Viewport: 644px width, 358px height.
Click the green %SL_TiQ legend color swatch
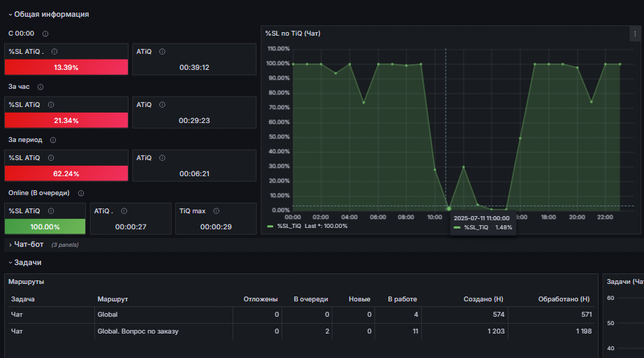click(x=270, y=226)
